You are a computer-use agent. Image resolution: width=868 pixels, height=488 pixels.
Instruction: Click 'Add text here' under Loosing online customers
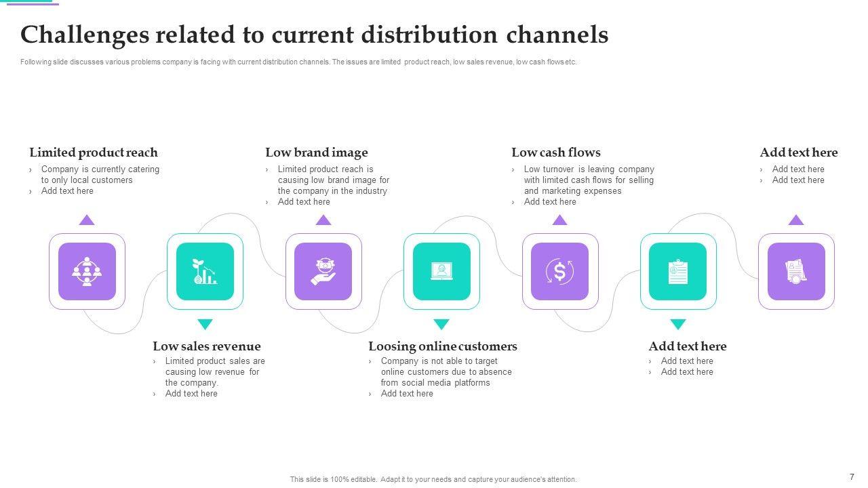point(407,394)
